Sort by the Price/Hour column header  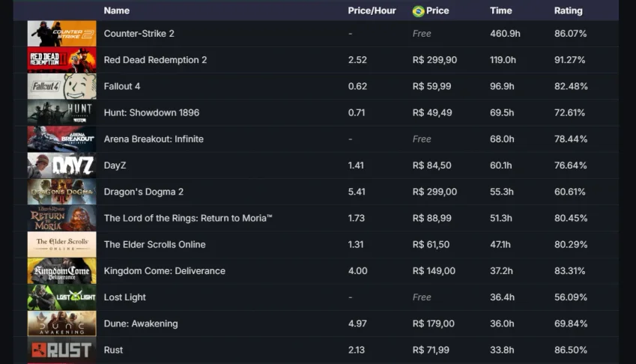coord(372,10)
